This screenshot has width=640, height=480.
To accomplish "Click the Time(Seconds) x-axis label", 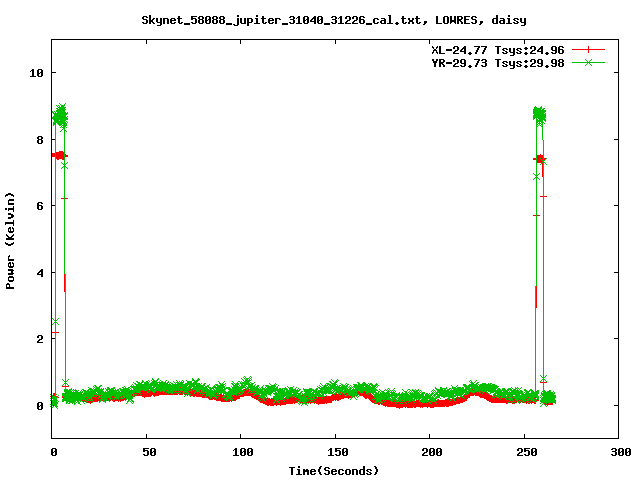I will pyautogui.click(x=333, y=471).
